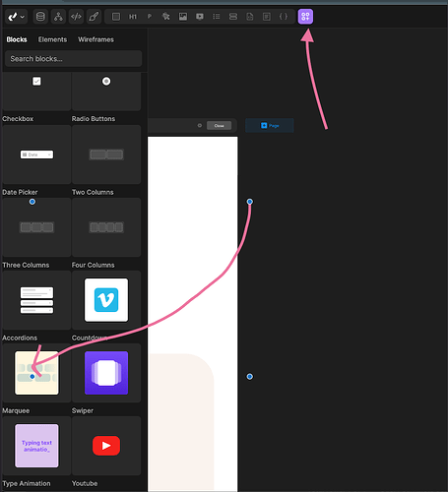Insert an H1 heading element
This screenshot has height=492, width=448.
pos(133,17)
